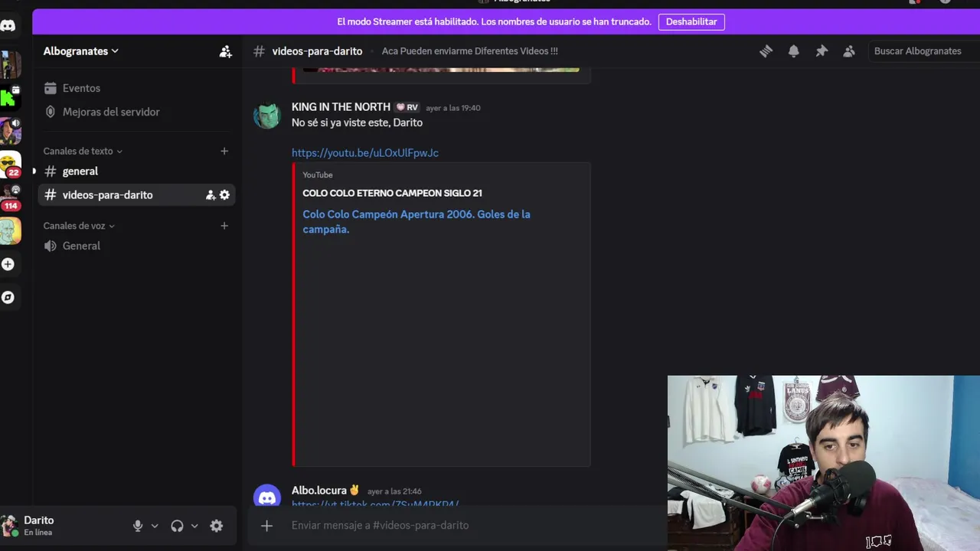
Task: Toggle the headphones deafen button
Action: click(178, 526)
